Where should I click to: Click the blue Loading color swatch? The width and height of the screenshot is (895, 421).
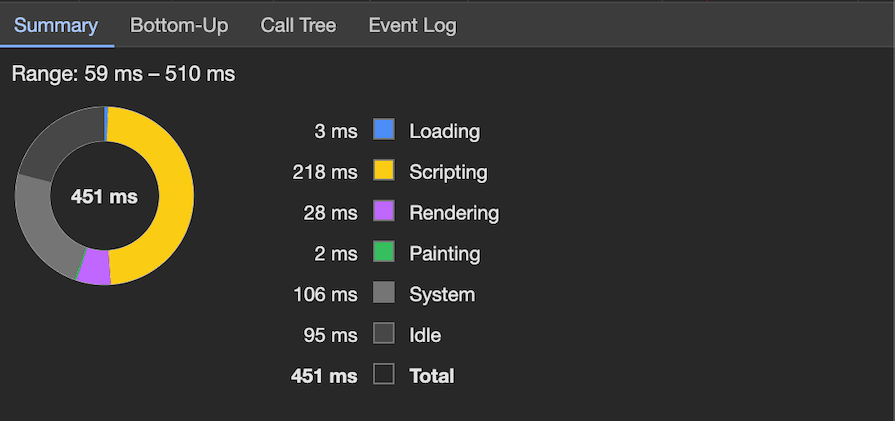coord(384,130)
